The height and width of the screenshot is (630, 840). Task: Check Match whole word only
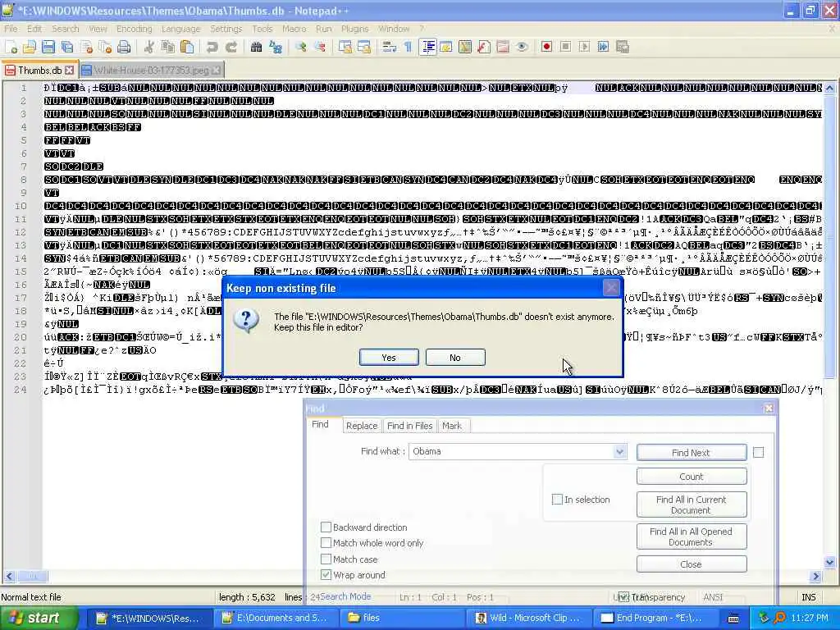[x=326, y=543]
